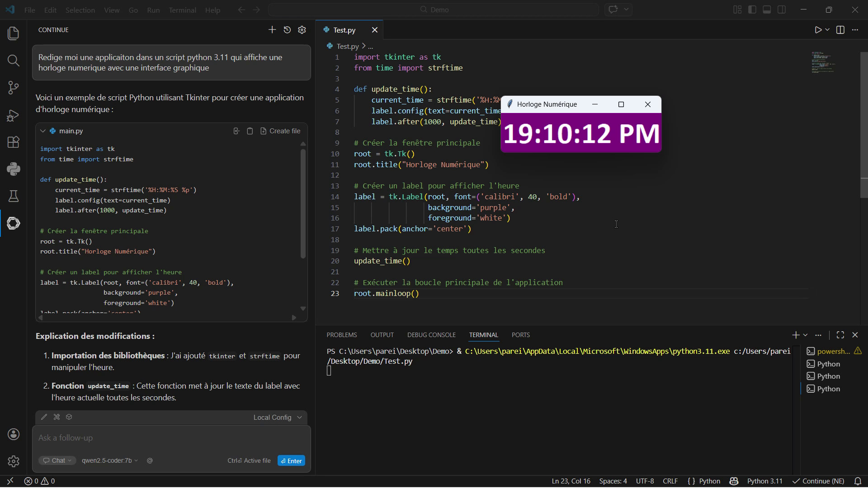Run the Python file with play button
The width and height of the screenshot is (868, 488).
pos(818,30)
